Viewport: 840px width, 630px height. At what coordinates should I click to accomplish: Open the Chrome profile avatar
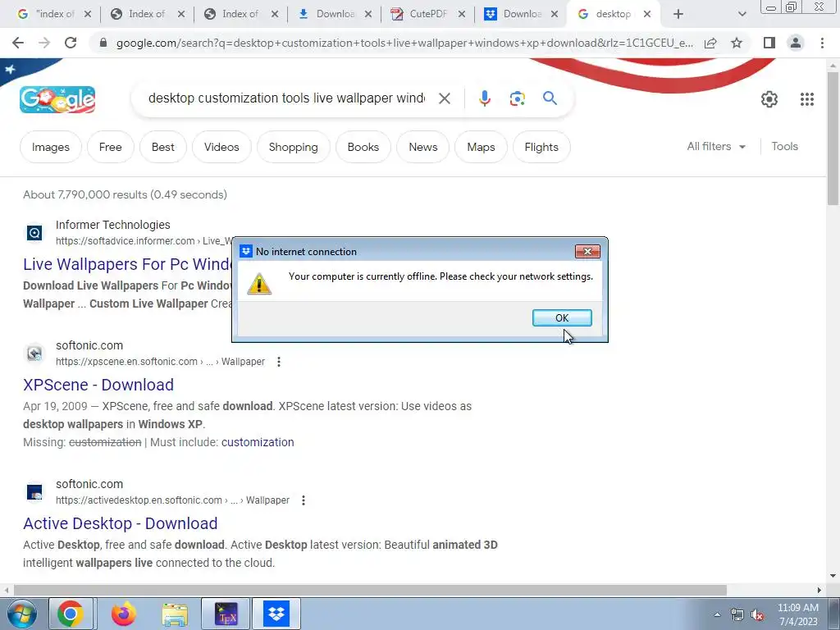tap(796, 43)
